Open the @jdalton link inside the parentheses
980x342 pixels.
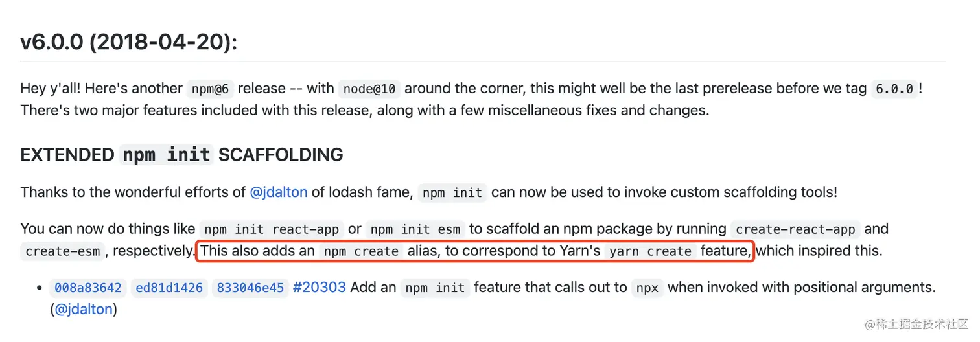(84, 310)
